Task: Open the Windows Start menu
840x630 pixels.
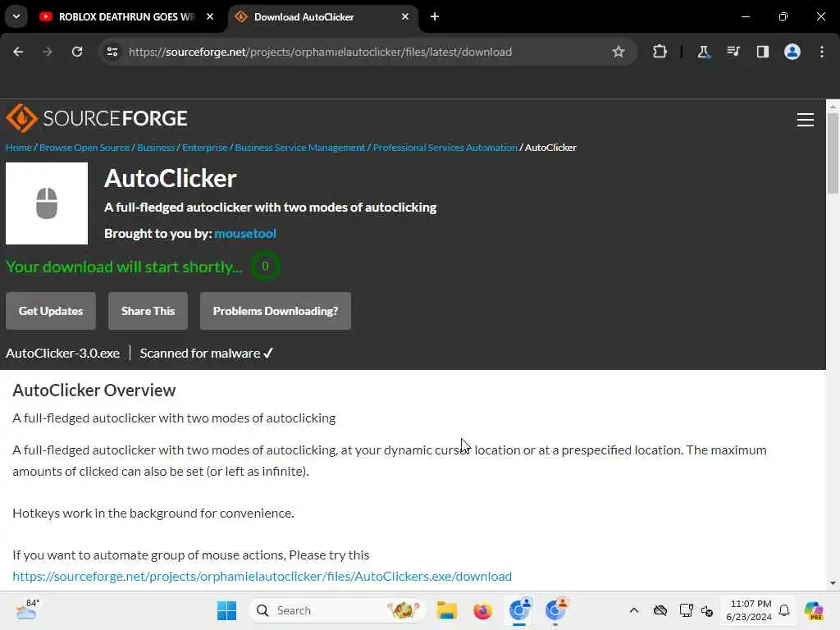Action: [x=226, y=610]
